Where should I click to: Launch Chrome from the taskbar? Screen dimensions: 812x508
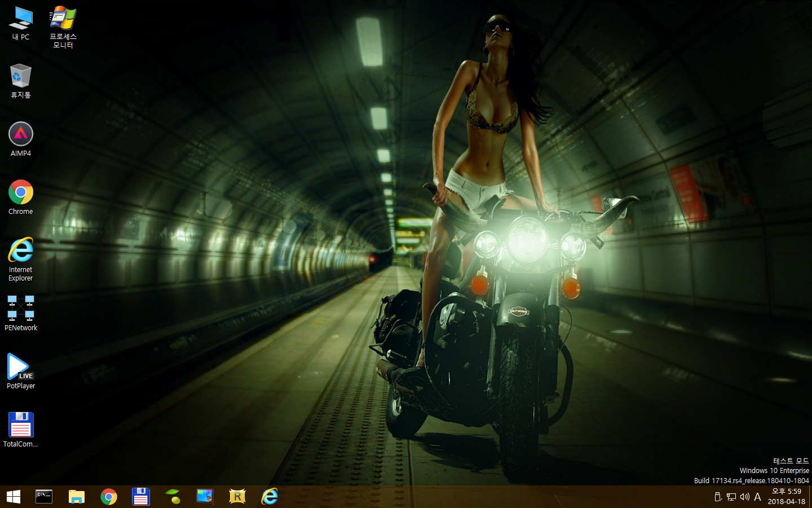[109, 497]
